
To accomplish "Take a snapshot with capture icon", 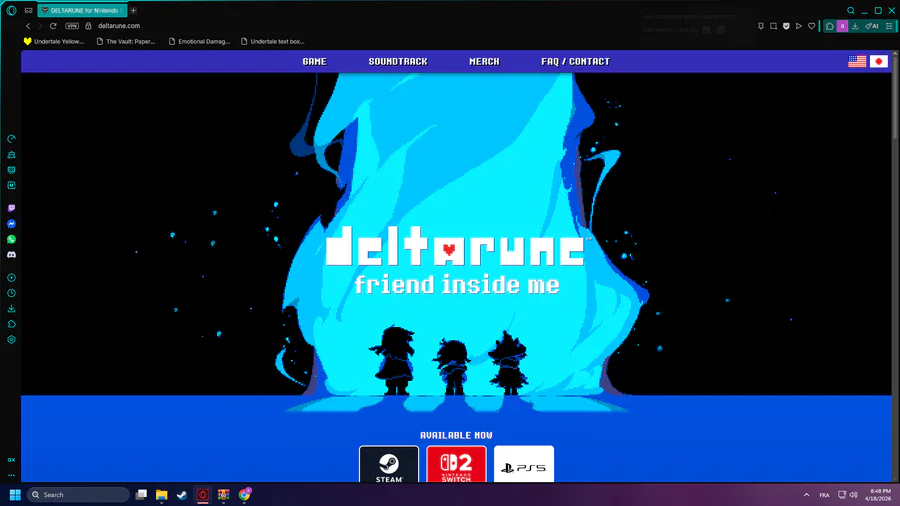I will (x=774, y=26).
